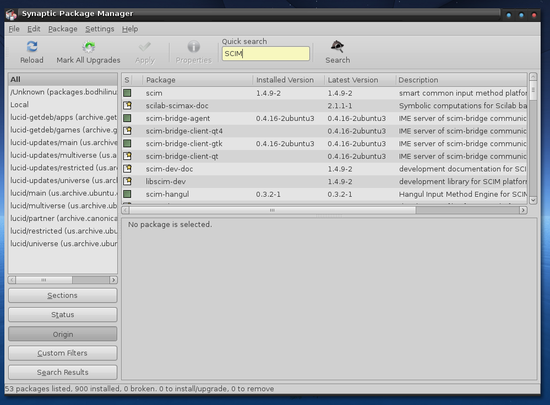This screenshot has height=405, width=550.
Task: Toggle status box for scim-bridge-client-qt4
Action: pyautogui.click(x=127, y=131)
